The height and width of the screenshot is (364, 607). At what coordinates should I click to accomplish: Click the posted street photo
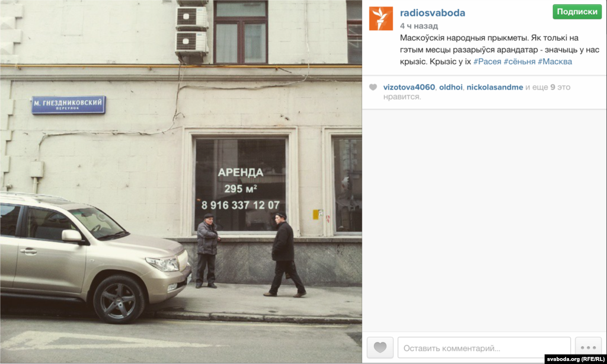[x=181, y=181]
